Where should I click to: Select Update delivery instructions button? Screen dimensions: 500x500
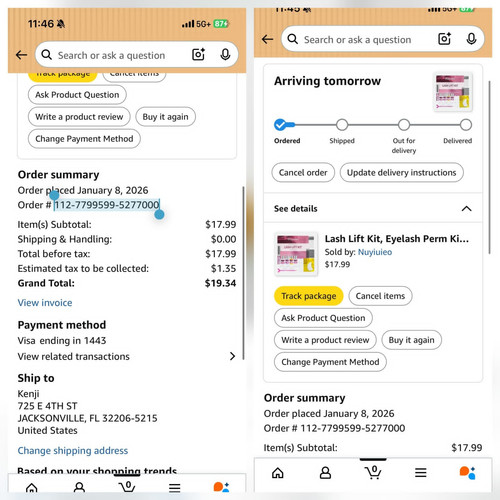401,173
